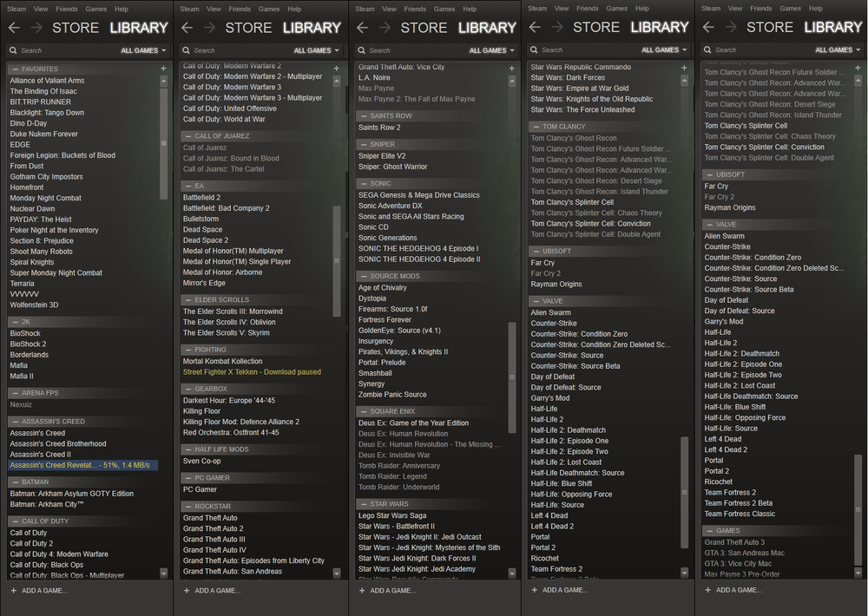Collapse the SOURCE MODS category

click(x=363, y=276)
